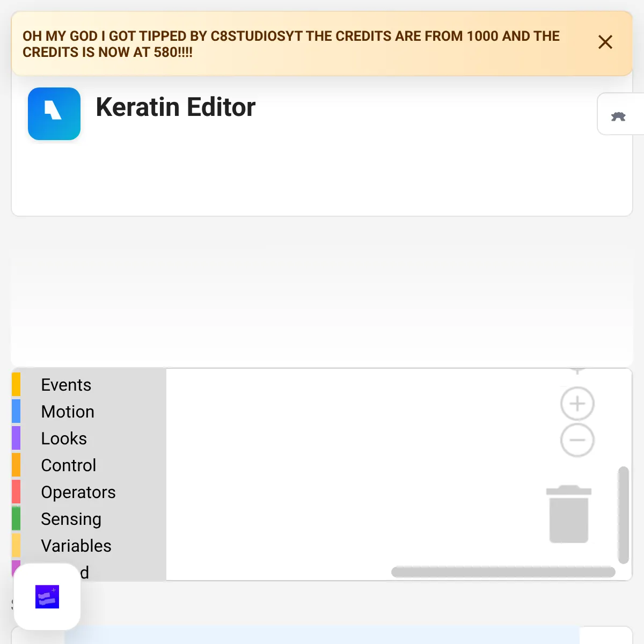Open the side tab icon right of the header

point(619,116)
